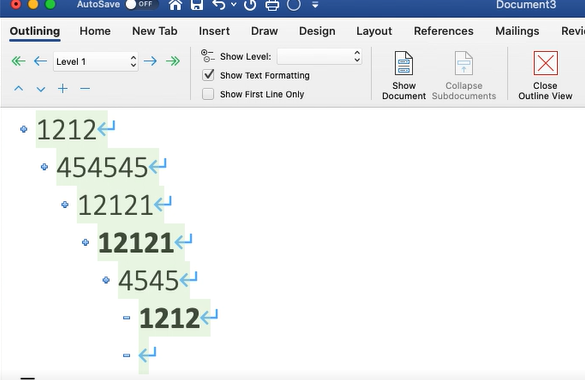
Task: Click the expand symbol beside 4545
Action: pos(106,280)
